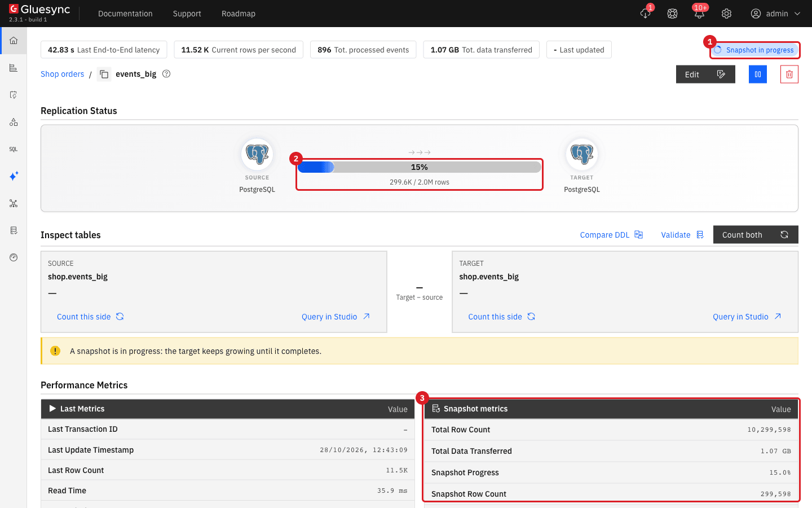This screenshot has height=508, width=812.
Task: Collapse the Last Metrics section
Action: [x=53, y=409]
